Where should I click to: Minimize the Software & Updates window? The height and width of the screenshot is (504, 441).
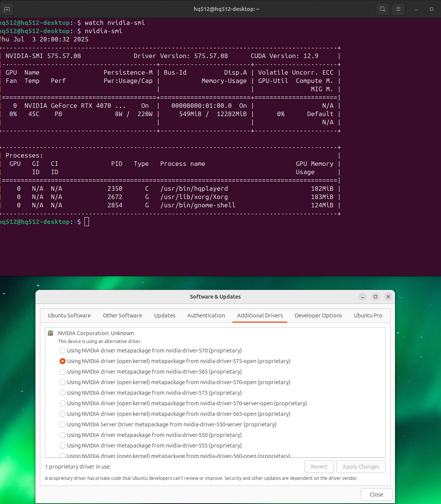point(363,297)
